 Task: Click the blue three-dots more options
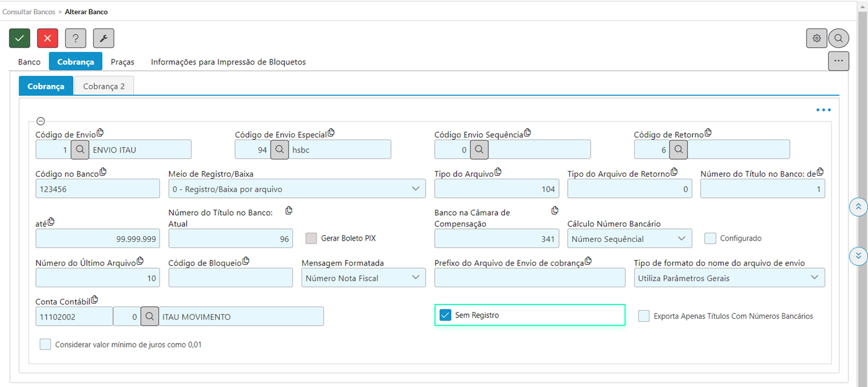[x=823, y=110]
